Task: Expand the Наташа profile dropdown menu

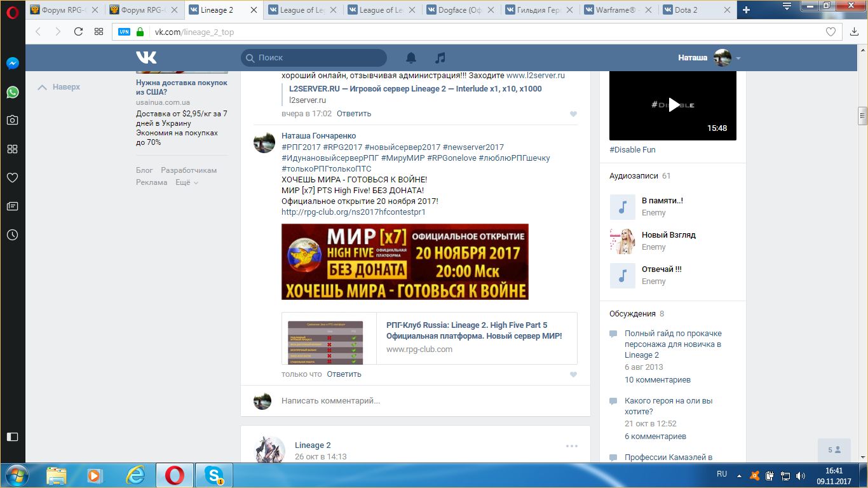Action: [x=738, y=58]
